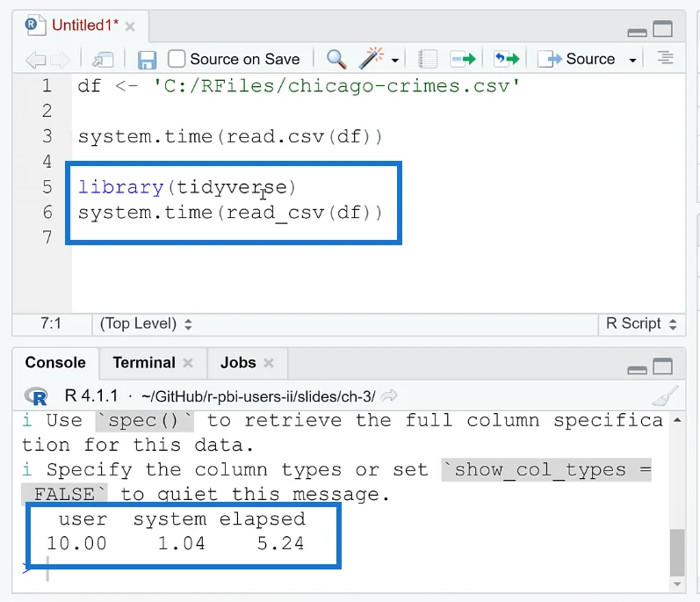Run the current line with Run icon
700x602 pixels.
tap(463, 59)
